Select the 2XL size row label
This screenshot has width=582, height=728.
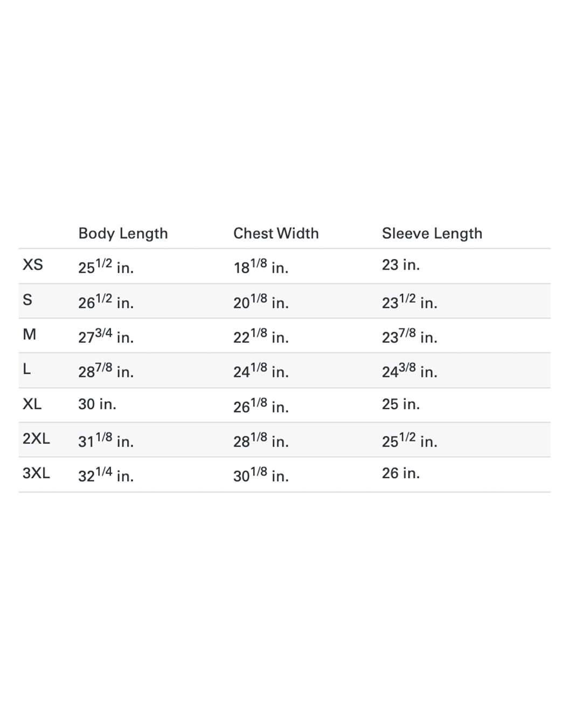pyautogui.click(x=36, y=438)
